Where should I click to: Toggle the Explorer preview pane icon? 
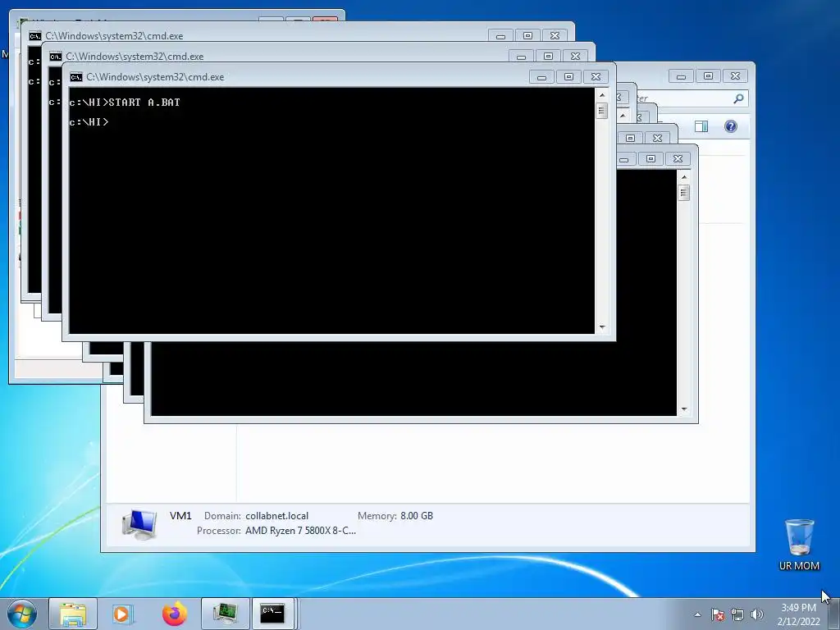(701, 126)
